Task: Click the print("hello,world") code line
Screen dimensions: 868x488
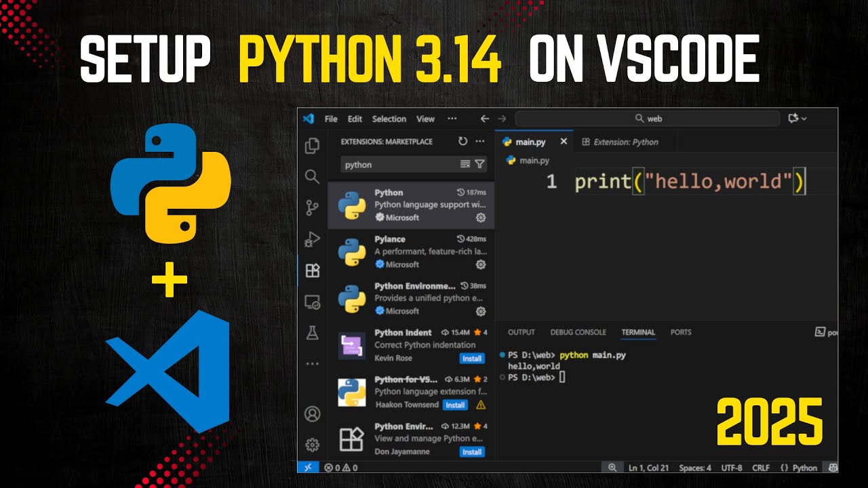Action: tap(690, 182)
